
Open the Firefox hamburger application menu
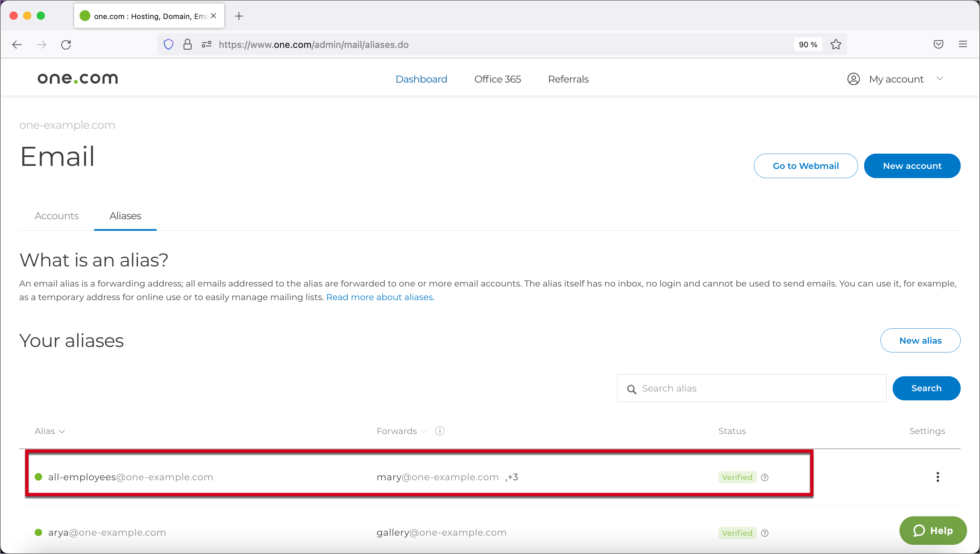point(963,45)
